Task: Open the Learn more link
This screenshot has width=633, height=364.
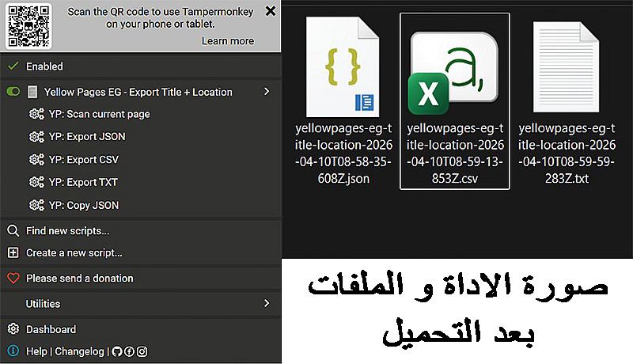Action: 228,41
